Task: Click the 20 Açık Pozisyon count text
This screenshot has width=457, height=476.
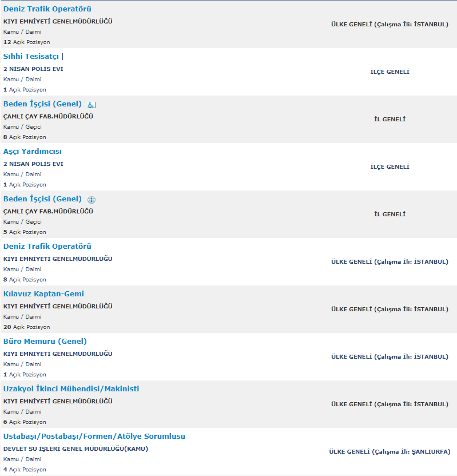Action: 27,327
